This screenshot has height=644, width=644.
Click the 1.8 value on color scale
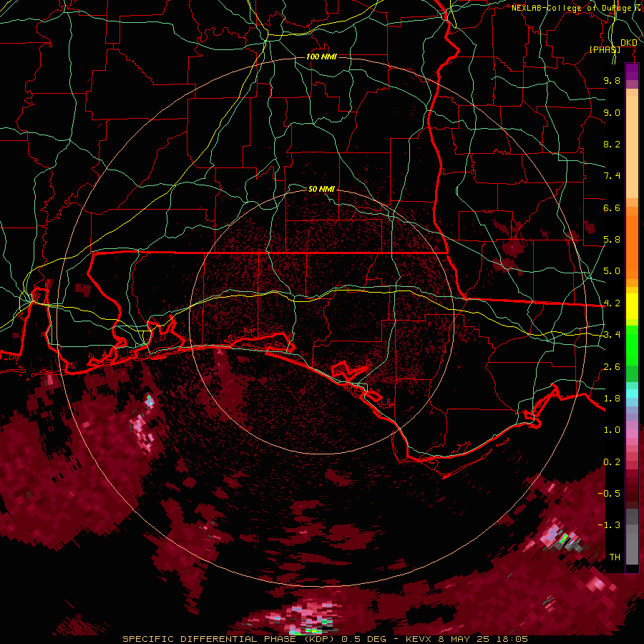(612, 399)
